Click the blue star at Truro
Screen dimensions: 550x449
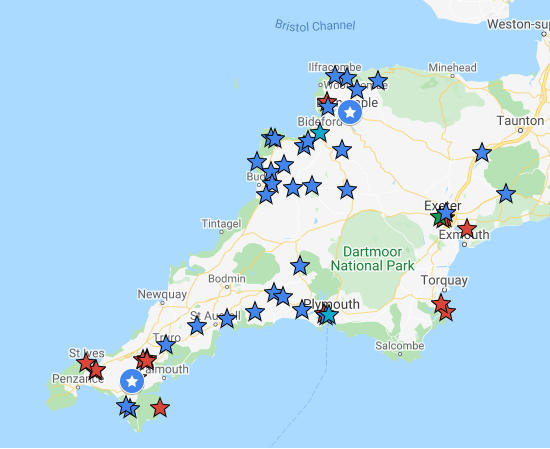166,345
